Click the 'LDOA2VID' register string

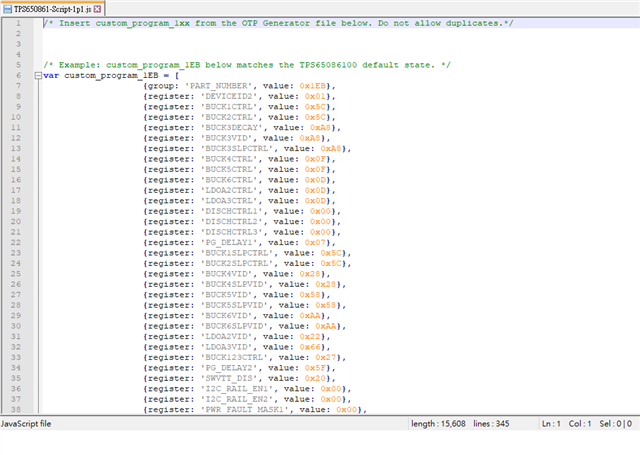click(226, 337)
